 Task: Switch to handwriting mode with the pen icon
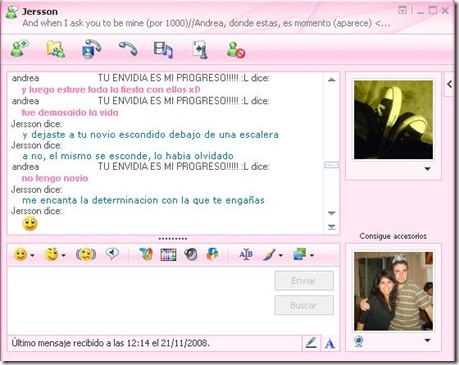click(311, 343)
